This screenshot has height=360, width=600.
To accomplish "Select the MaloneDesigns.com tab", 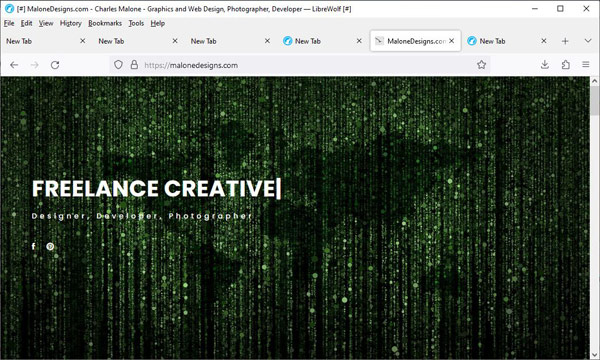I will [x=415, y=41].
